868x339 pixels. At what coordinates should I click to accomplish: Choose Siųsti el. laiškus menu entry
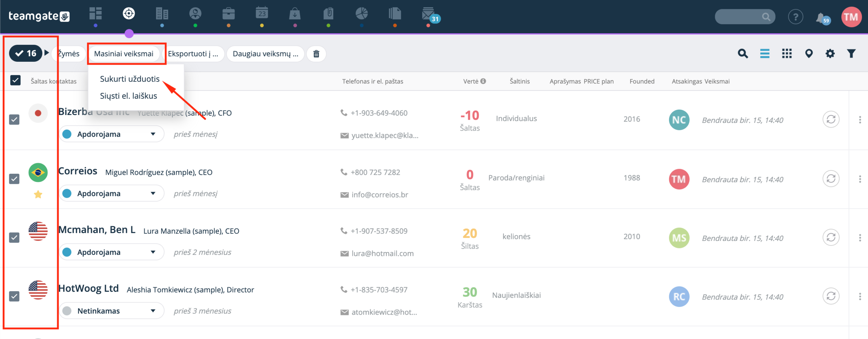pyautogui.click(x=129, y=96)
